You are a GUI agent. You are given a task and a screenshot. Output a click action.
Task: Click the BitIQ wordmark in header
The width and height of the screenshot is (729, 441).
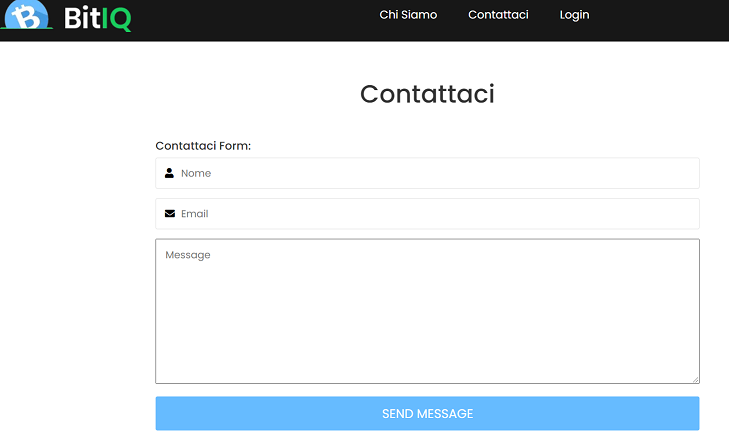[x=98, y=19]
